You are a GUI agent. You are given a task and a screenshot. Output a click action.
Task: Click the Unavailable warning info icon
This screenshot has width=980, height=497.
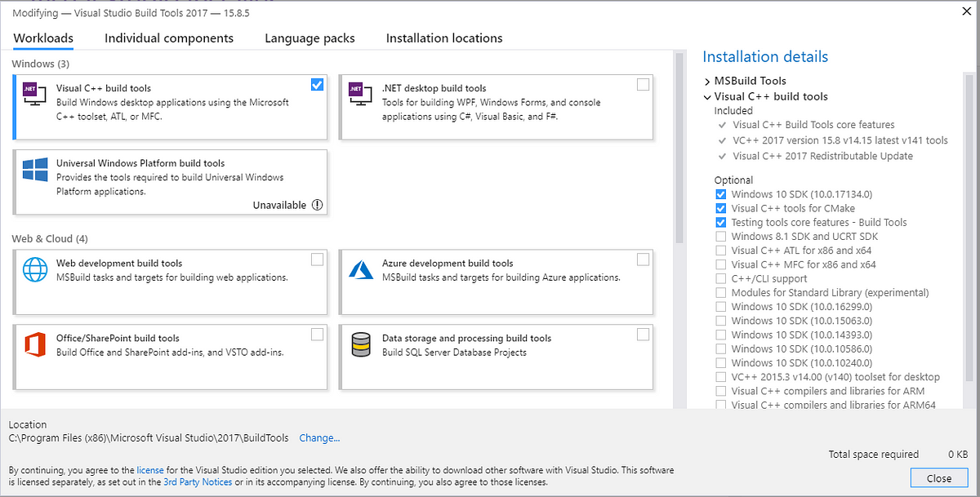[x=318, y=206]
